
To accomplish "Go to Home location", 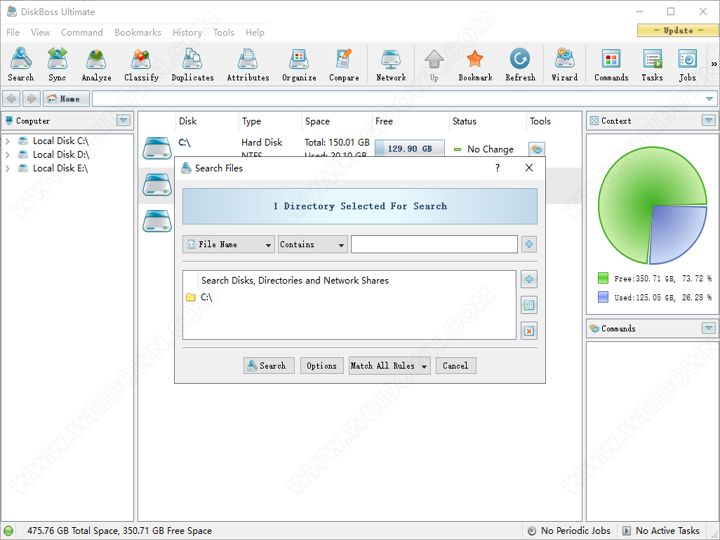I will pos(67,99).
